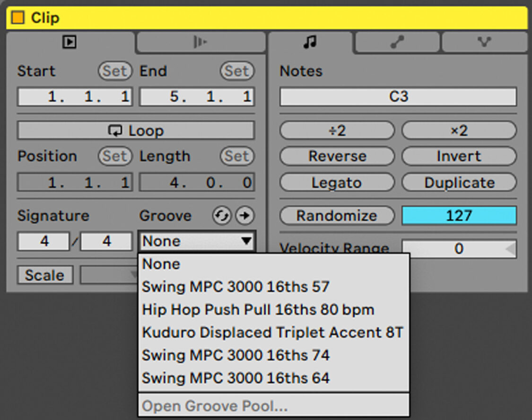532x420 pixels.
Task: Choose Hip Hop Push Pull 16ths 80 bpm
Action: pos(258,309)
